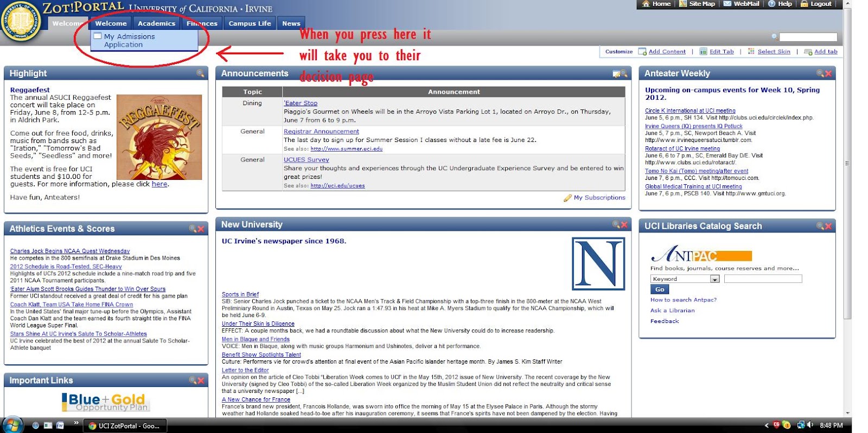Click the Announcements panel magnifier icon

click(624, 73)
